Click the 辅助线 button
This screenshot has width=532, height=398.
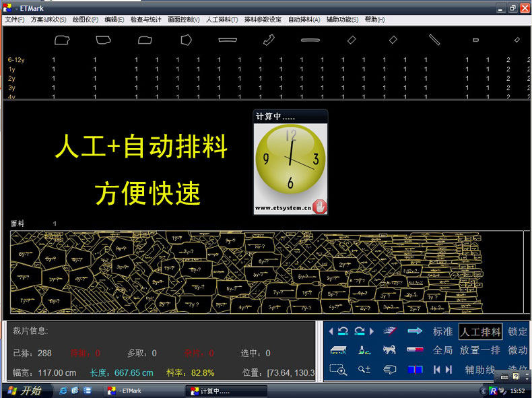point(479,369)
